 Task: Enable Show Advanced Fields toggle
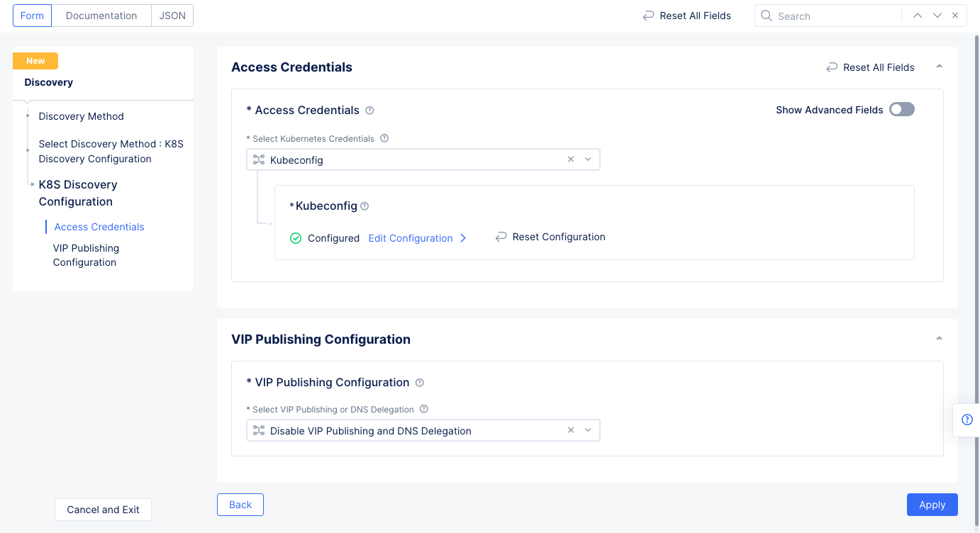click(x=902, y=110)
